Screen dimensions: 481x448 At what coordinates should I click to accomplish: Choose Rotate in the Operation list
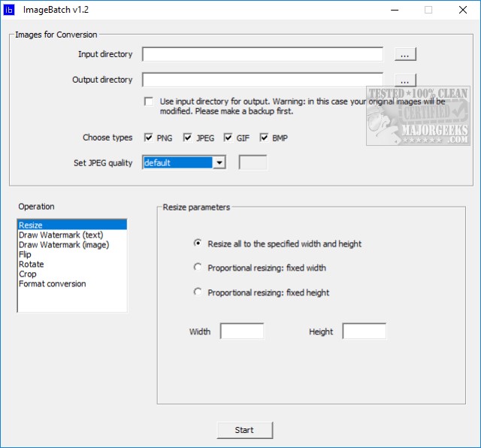click(x=72, y=264)
